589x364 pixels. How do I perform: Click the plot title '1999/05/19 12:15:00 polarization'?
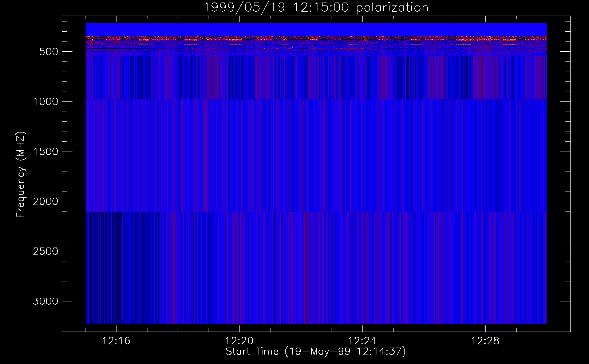[316, 8]
